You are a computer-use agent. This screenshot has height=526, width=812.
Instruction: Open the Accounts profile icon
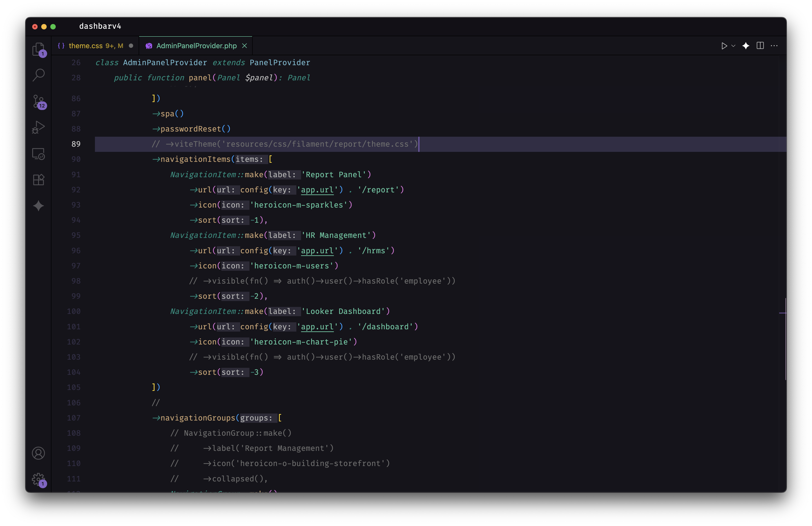[38, 453]
